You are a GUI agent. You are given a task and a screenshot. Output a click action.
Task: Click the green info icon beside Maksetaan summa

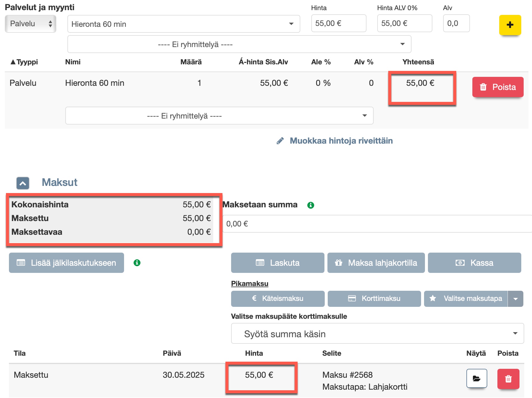pos(310,205)
